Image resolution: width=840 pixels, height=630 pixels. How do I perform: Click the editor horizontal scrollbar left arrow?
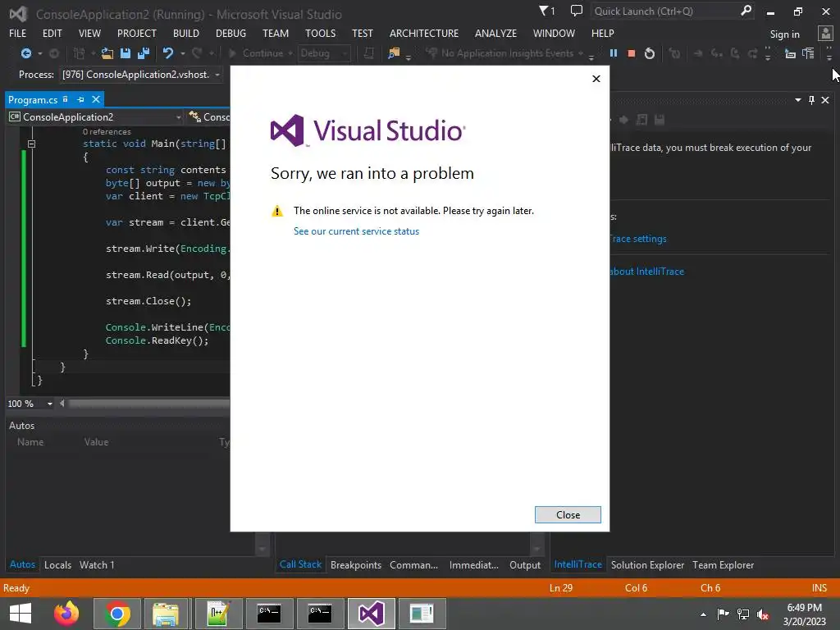point(62,404)
